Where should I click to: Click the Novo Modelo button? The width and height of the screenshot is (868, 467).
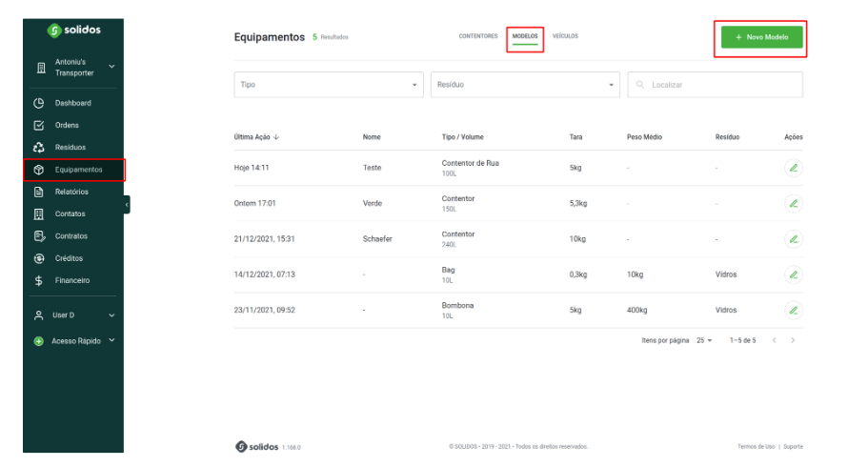[761, 37]
